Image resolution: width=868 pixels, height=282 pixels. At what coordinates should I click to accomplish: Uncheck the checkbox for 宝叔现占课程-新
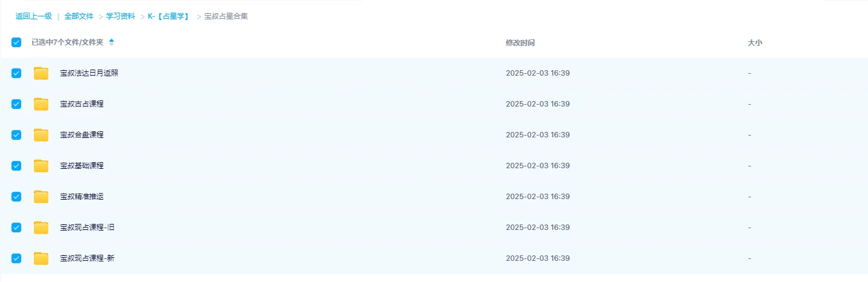16,258
